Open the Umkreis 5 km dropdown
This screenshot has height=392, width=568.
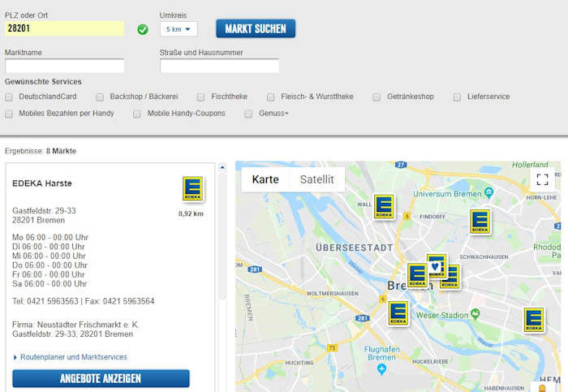pos(179,29)
